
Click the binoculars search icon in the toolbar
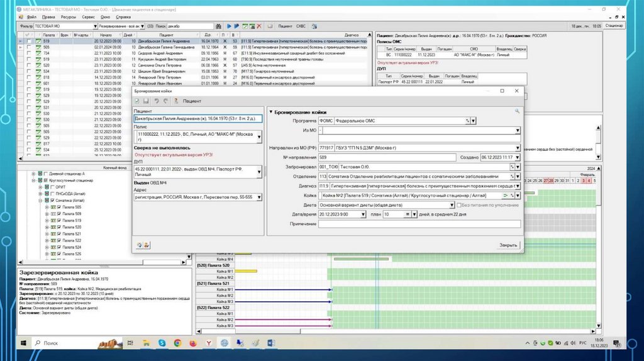pyautogui.click(x=219, y=26)
